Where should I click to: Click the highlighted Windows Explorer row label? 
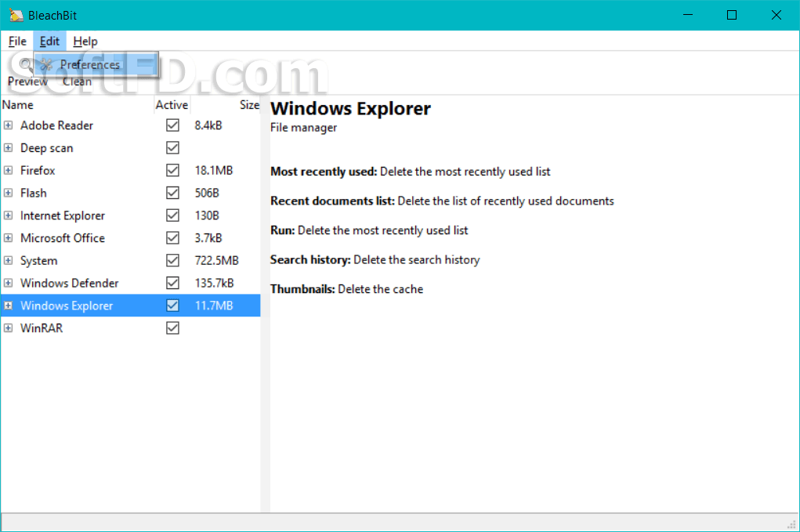click(x=67, y=306)
